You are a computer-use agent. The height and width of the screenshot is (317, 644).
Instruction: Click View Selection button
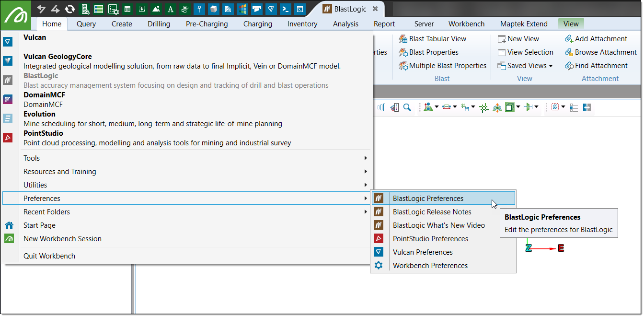click(x=525, y=52)
